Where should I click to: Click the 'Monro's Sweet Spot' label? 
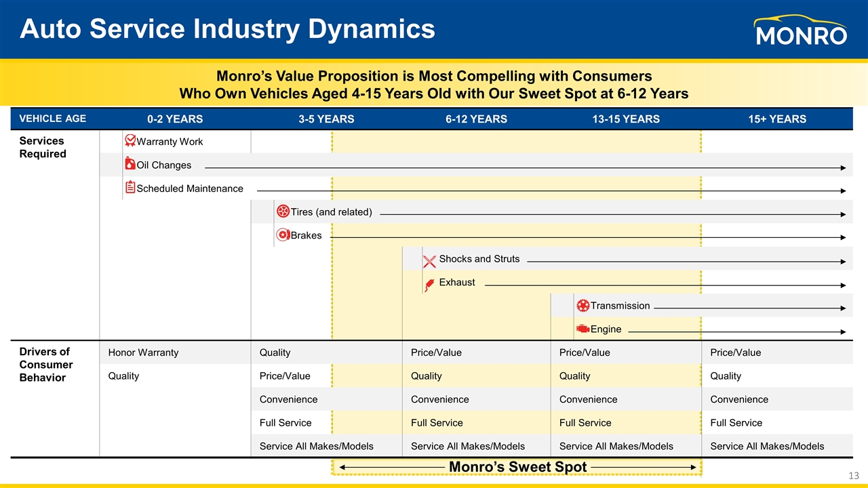click(518, 466)
